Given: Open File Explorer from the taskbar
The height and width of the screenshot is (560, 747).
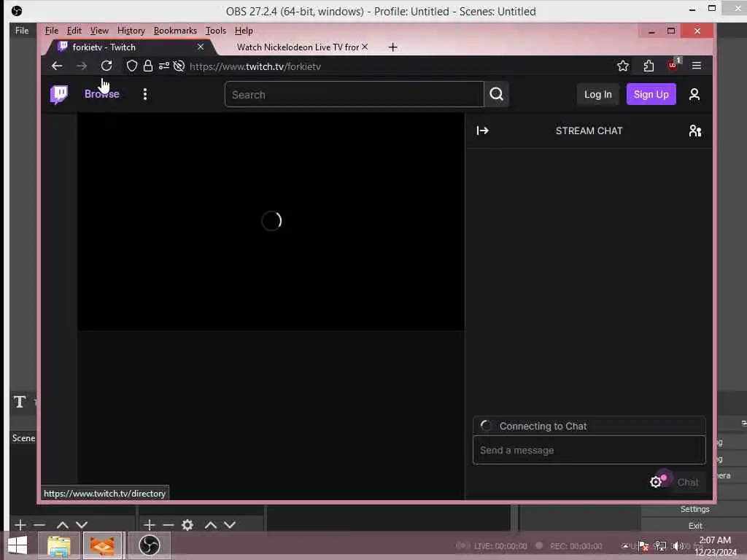Looking at the screenshot, I should coord(58,545).
